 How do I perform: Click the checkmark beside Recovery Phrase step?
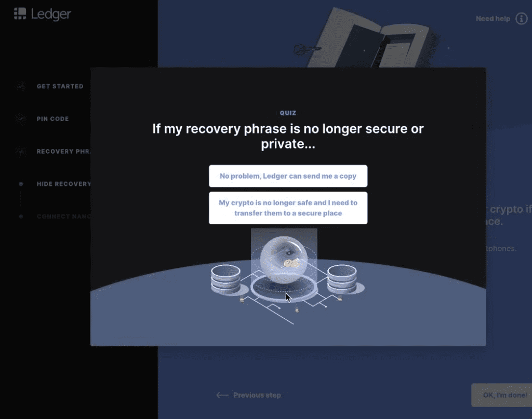21,151
